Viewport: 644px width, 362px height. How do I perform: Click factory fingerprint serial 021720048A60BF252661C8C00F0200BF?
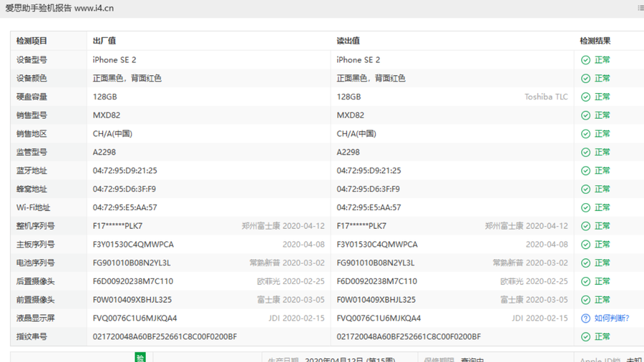pos(165,337)
